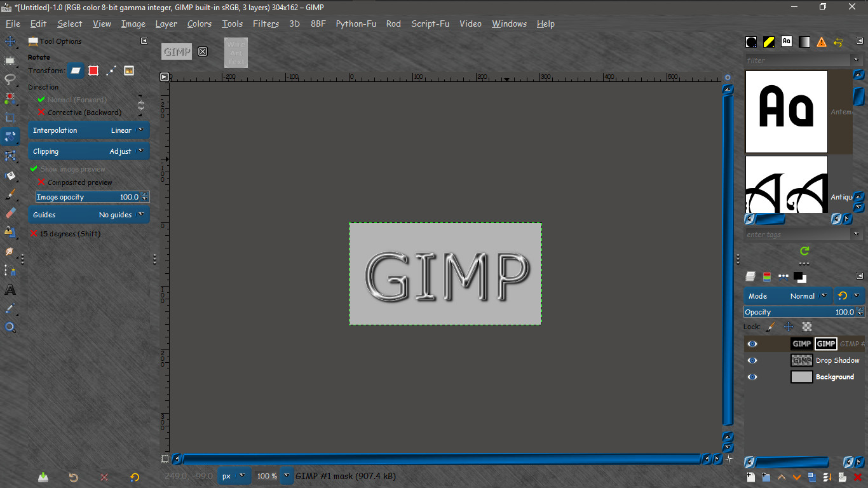
Task: Select the Cage Transform tool
Action: point(10,156)
